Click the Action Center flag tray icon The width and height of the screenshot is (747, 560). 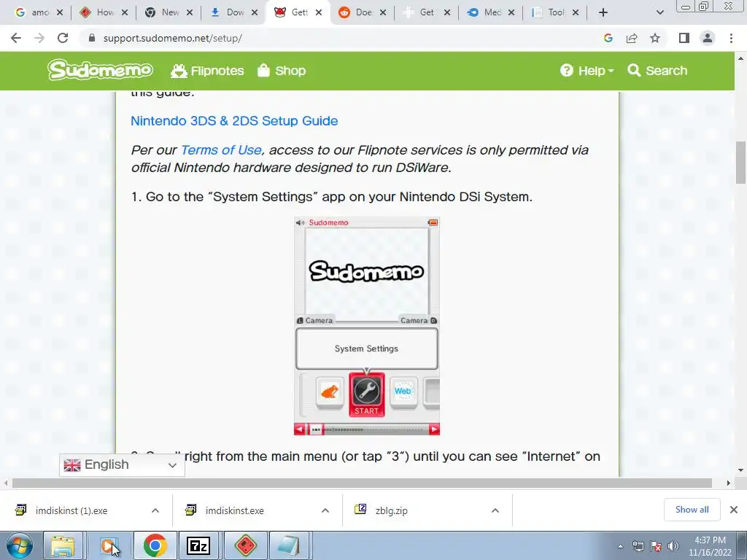point(656,546)
